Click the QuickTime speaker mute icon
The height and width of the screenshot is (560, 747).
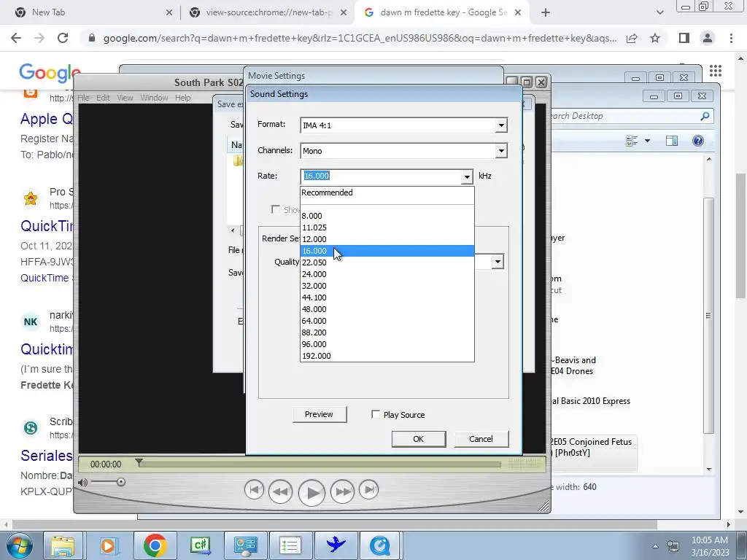(82, 483)
